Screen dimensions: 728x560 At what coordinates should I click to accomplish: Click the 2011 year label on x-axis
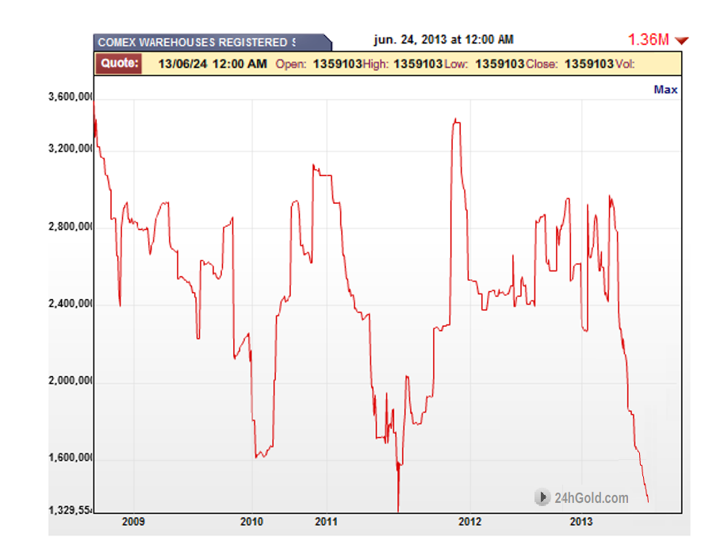tap(328, 522)
